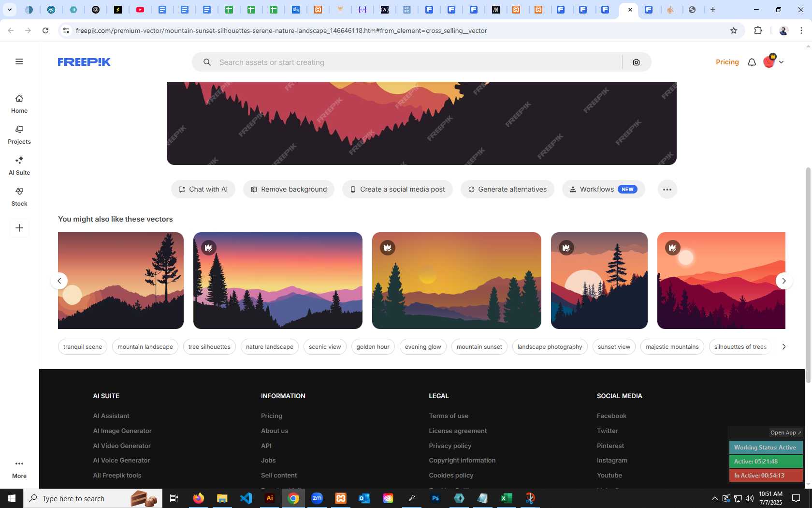Show next vectors with right arrow
The height and width of the screenshot is (508, 812).
tap(784, 281)
